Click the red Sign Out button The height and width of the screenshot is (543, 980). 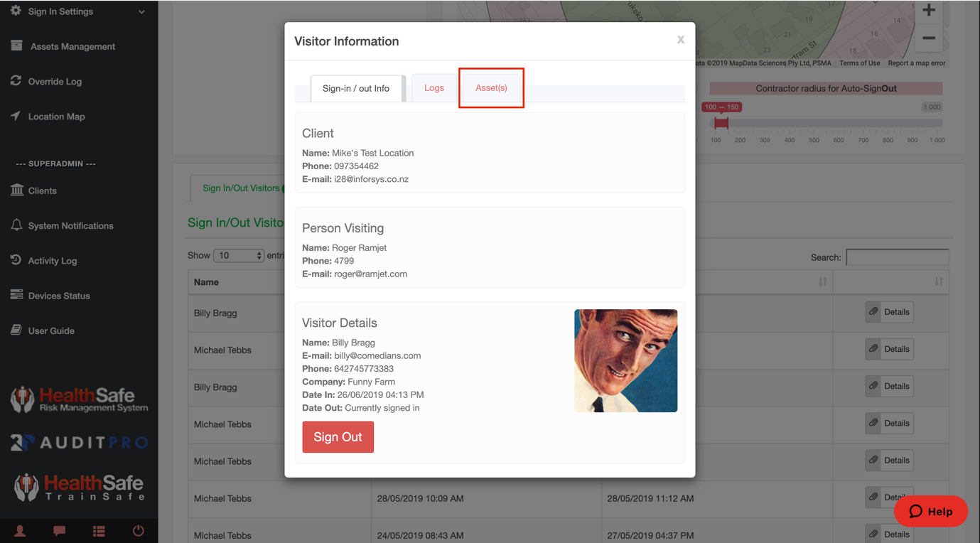tap(338, 437)
